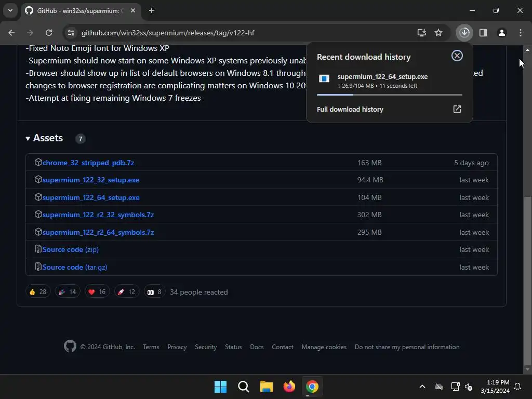Open the Chrome side panel icon
The width and height of the screenshot is (532, 399).
[x=483, y=33]
